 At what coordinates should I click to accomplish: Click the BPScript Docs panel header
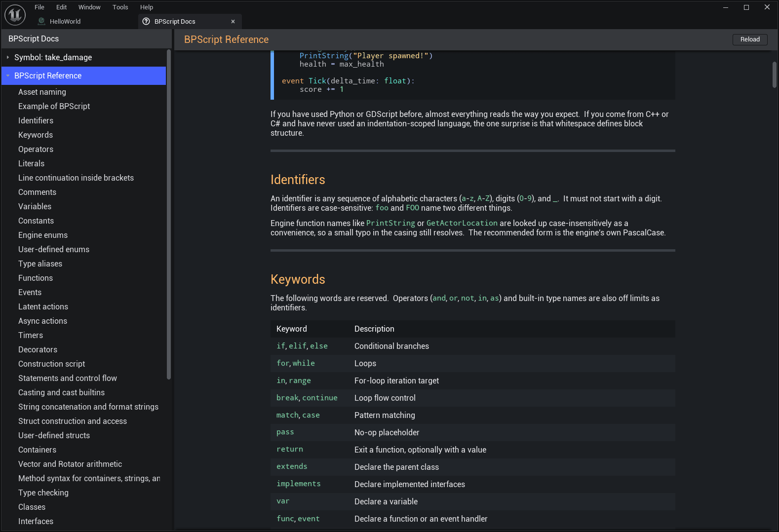86,38
